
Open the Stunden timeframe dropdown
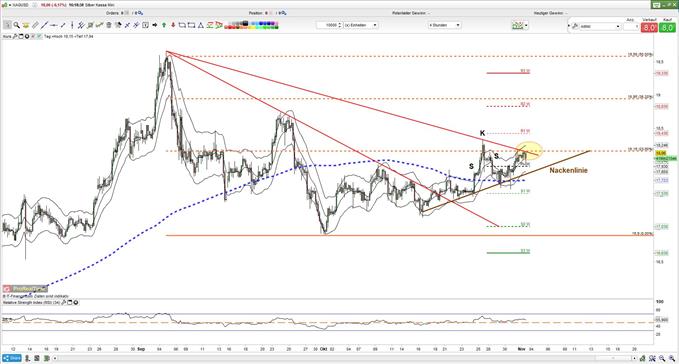[445, 25]
